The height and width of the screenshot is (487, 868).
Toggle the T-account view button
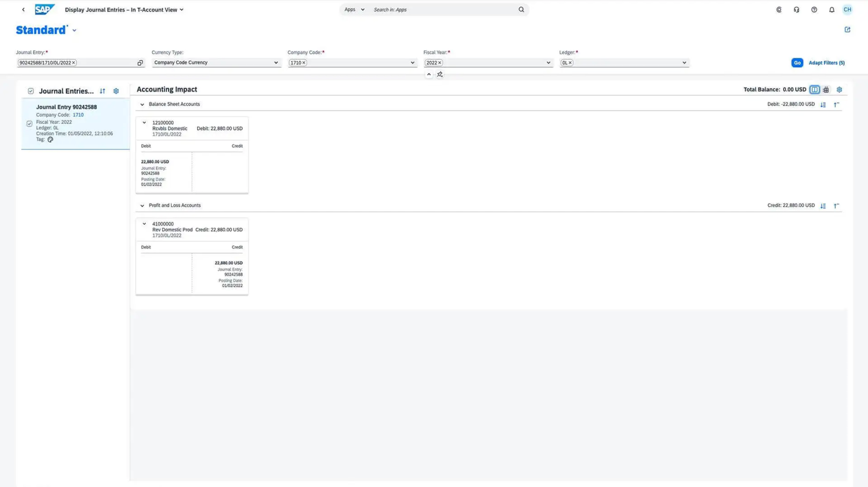click(814, 89)
